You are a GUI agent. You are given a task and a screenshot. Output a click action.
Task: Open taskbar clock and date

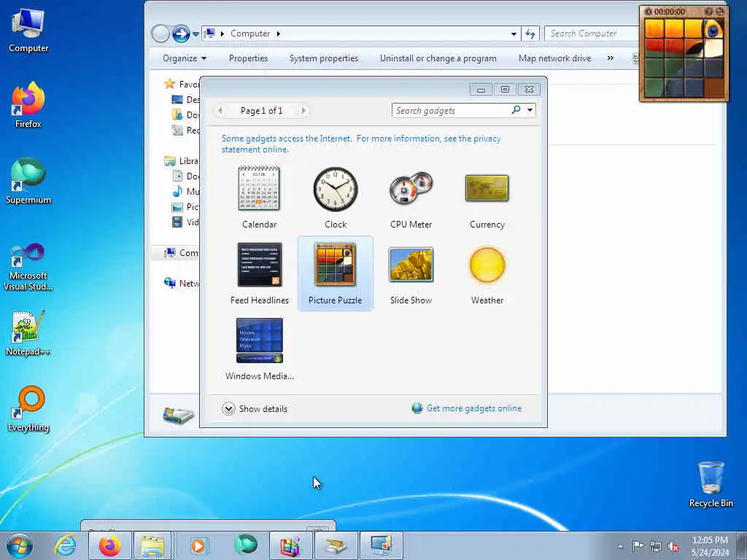710,545
